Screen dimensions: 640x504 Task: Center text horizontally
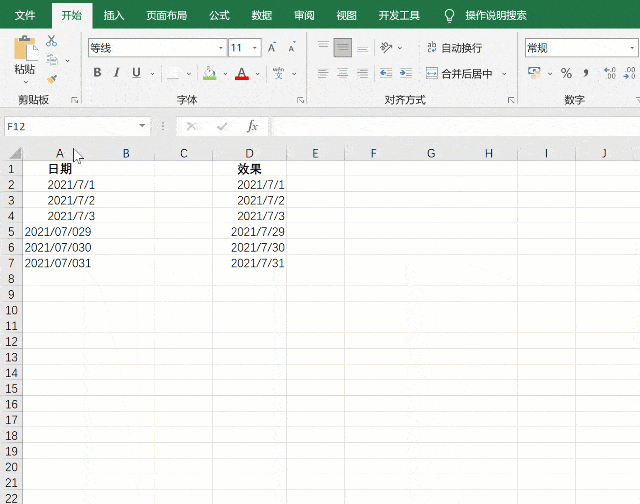point(342,73)
